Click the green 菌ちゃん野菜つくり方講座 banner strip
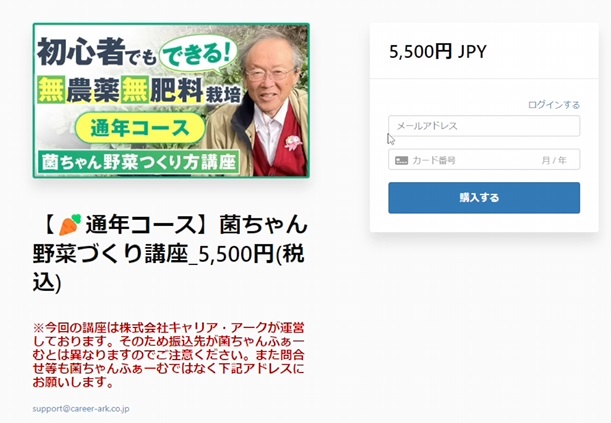 coord(138,162)
